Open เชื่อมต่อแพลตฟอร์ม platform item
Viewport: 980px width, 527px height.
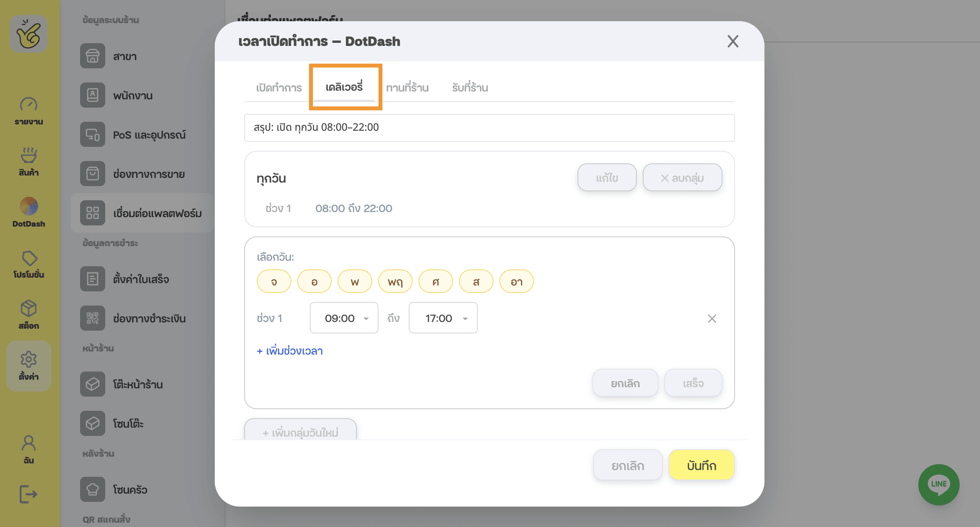142,213
